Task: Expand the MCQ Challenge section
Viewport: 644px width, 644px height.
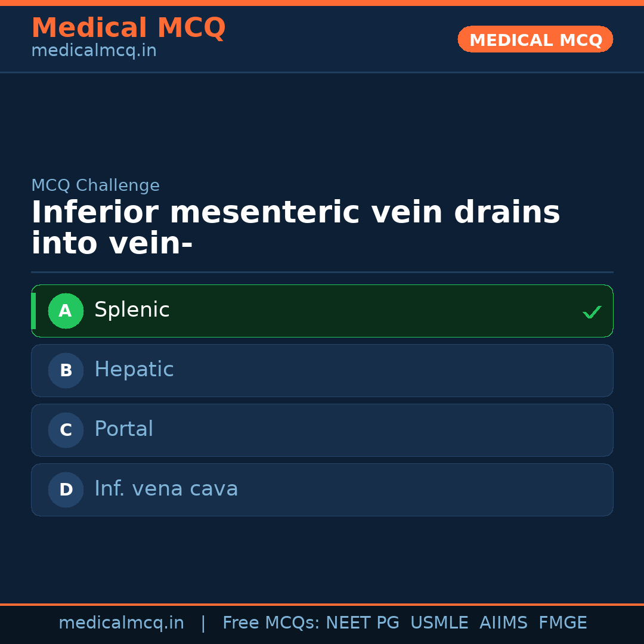Action: tap(95, 185)
